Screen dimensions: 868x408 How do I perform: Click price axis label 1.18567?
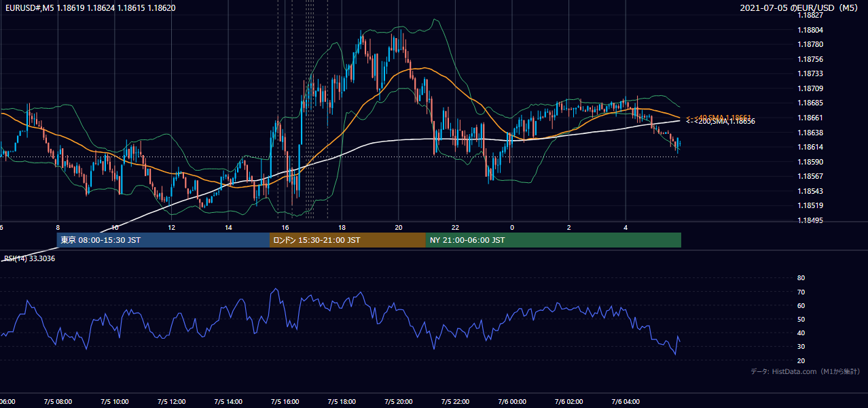[810, 176]
